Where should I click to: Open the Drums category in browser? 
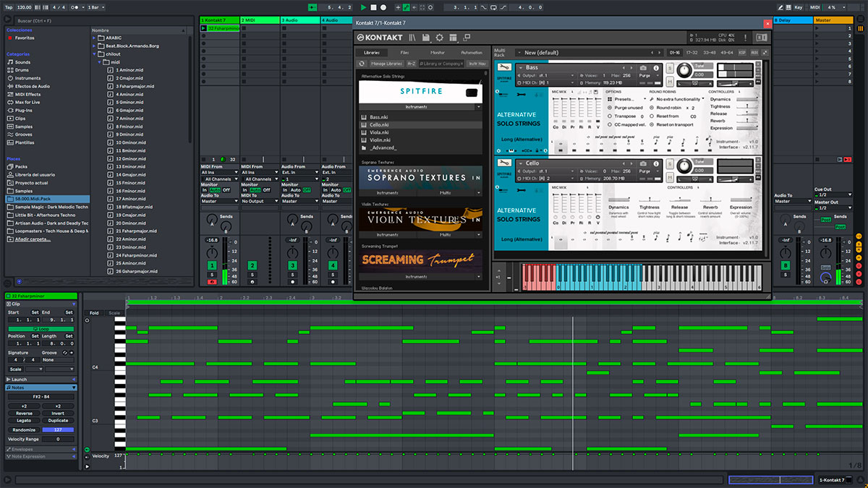click(23, 70)
